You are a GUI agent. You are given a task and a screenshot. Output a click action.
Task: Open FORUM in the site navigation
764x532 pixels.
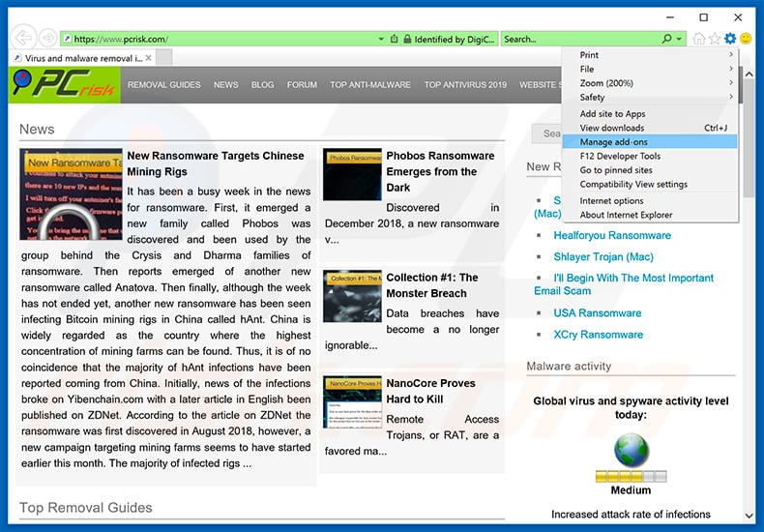click(x=302, y=85)
